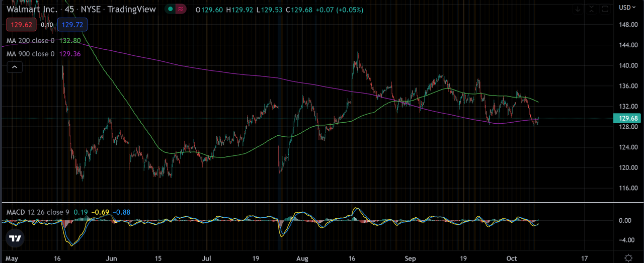Click the MACD value -0.69
Screen dimensions: 644x263
pyautogui.click(x=100, y=212)
